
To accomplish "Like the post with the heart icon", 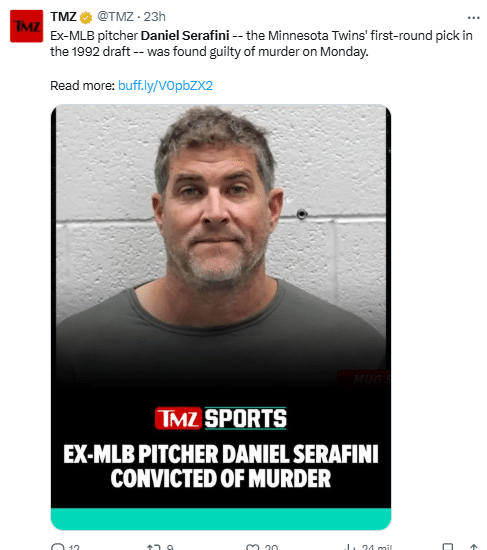I will pyautogui.click(x=252, y=547).
